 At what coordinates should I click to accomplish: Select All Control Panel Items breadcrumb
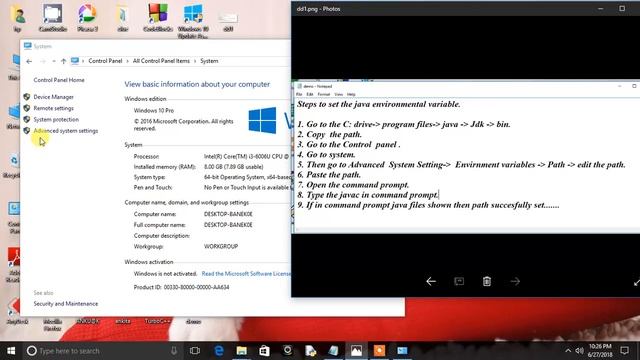tap(161, 61)
